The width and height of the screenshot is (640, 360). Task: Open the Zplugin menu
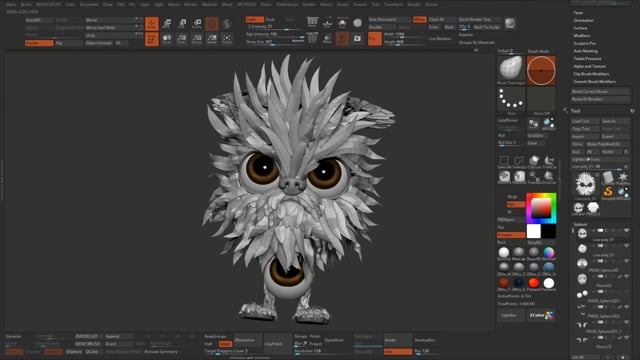point(413,4)
